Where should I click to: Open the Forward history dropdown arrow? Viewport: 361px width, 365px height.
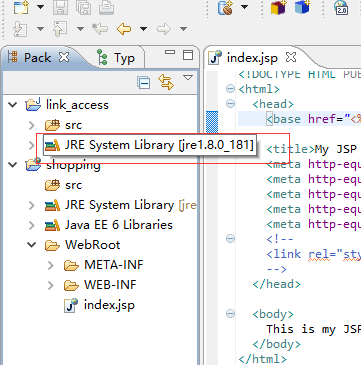(x=183, y=29)
